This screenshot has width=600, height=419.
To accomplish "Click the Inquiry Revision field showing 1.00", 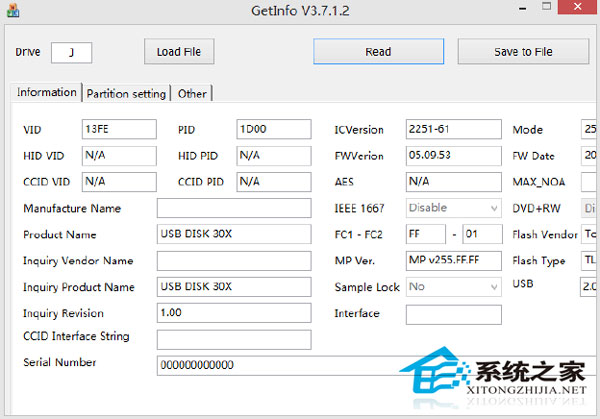I will pos(234,313).
